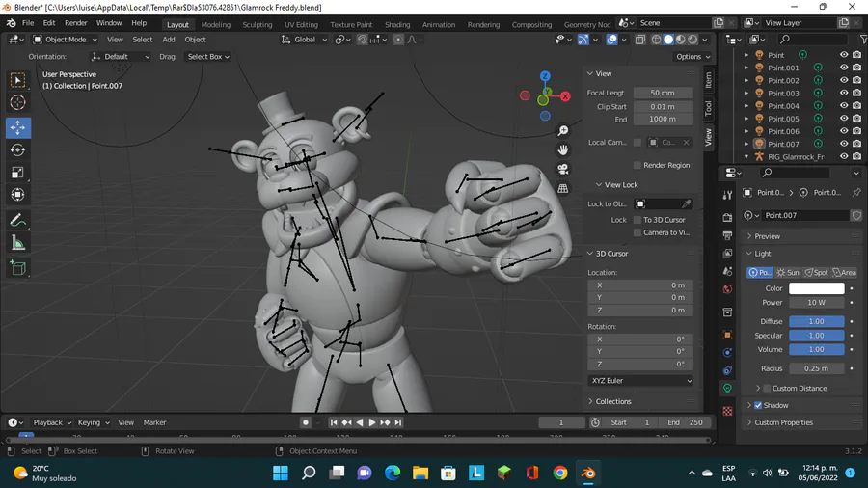Open the File menu
868x488 pixels.
pyautogui.click(x=28, y=23)
